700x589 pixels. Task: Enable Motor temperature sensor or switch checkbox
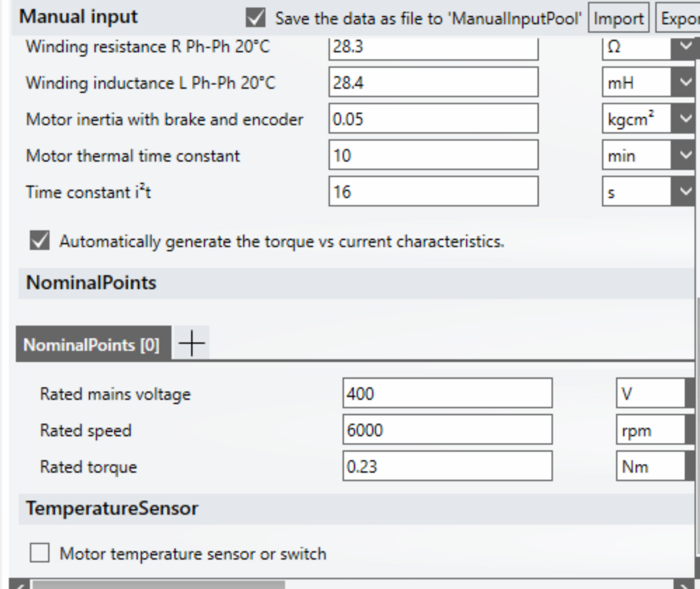[40, 553]
